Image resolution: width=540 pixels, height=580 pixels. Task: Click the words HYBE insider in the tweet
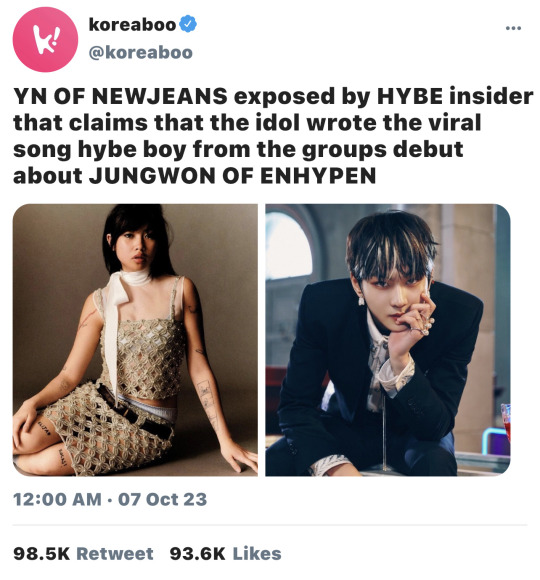pyautogui.click(x=455, y=96)
